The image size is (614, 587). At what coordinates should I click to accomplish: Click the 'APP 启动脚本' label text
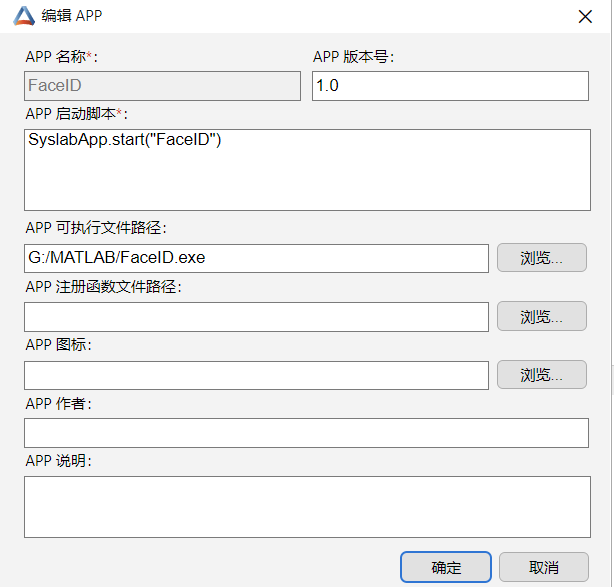76,114
